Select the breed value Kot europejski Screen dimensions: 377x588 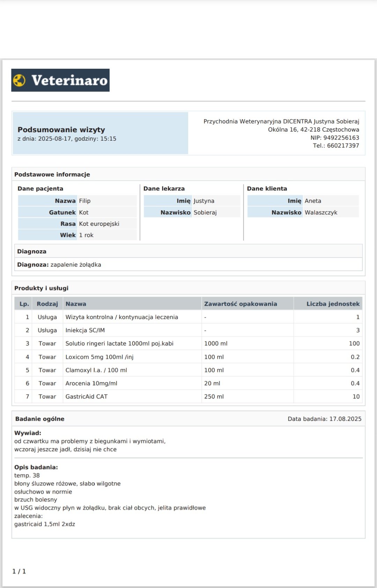coord(99,224)
